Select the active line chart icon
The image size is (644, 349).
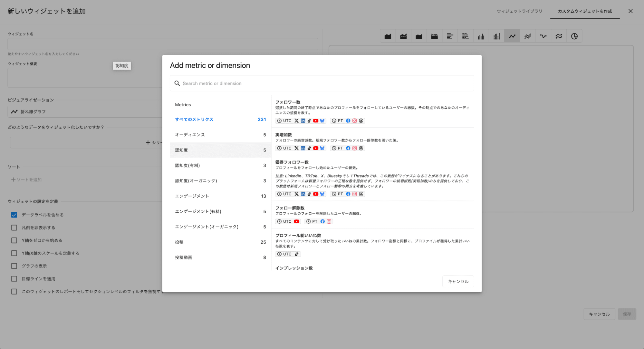click(512, 36)
